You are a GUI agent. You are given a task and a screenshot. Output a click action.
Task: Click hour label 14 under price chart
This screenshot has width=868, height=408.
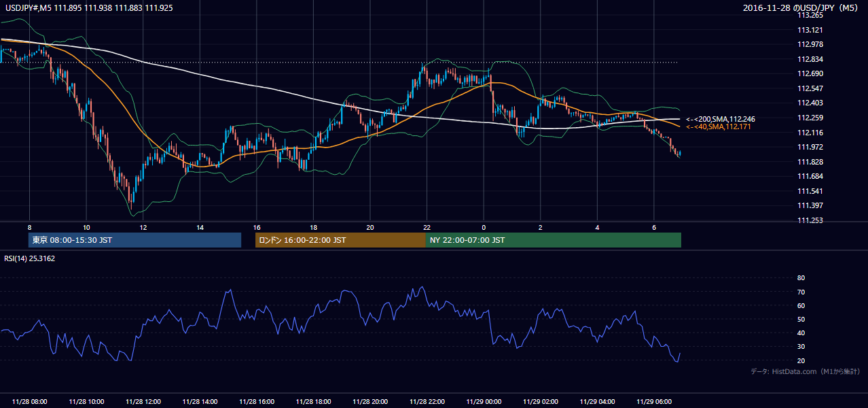[x=200, y=227]
